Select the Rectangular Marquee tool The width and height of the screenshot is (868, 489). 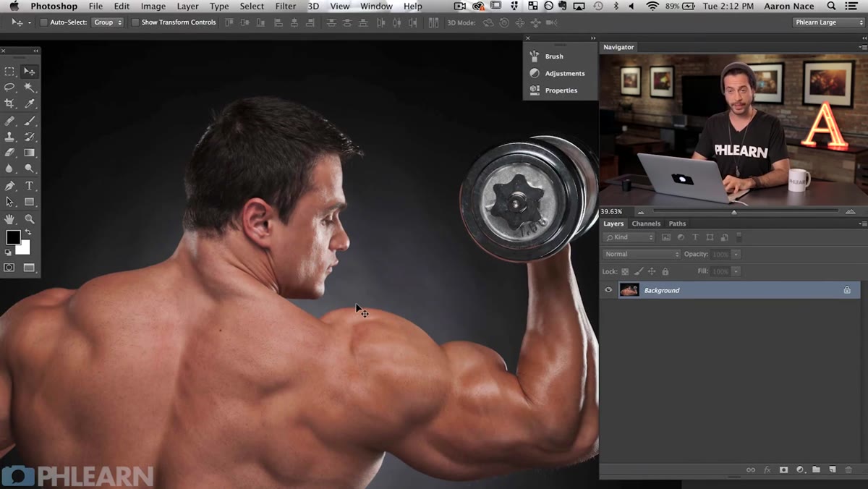click(x=9, y=71)
